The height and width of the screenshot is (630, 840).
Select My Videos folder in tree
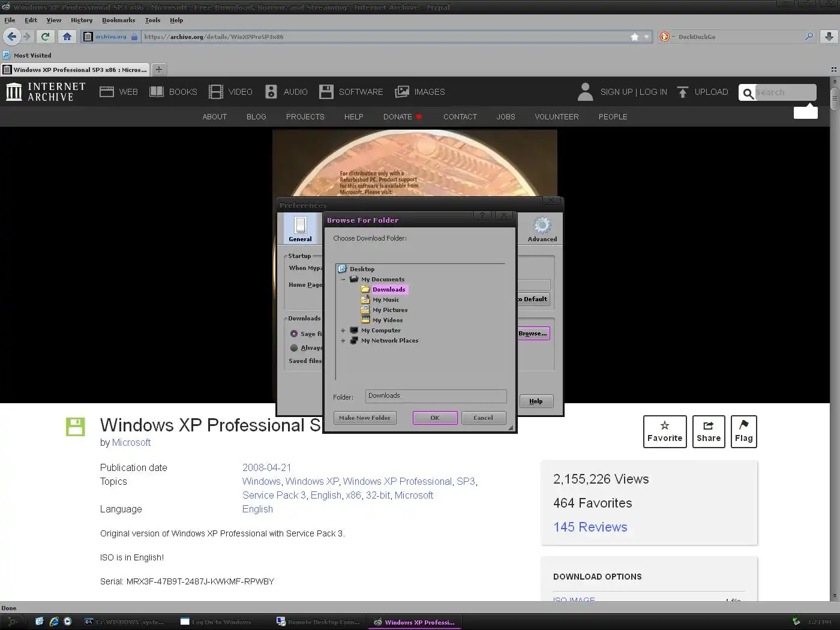click(387, 320)
